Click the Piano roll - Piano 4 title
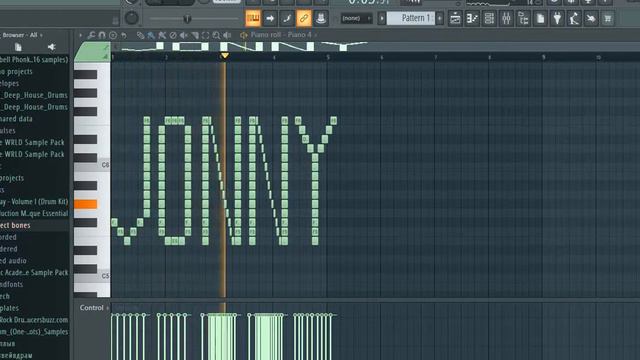This screenshot has width=640, height=360. pos(281,35)
